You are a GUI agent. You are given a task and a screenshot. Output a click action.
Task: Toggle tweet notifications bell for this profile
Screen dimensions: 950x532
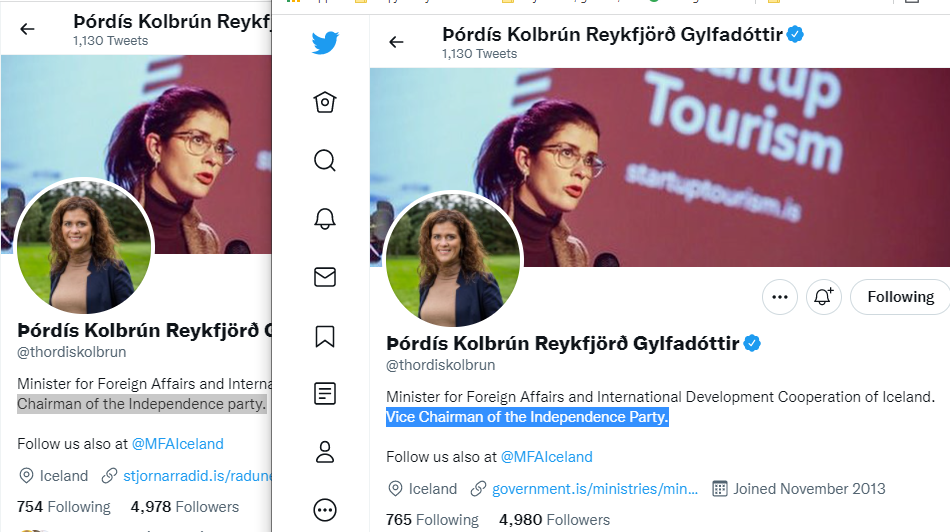point(823,297)
